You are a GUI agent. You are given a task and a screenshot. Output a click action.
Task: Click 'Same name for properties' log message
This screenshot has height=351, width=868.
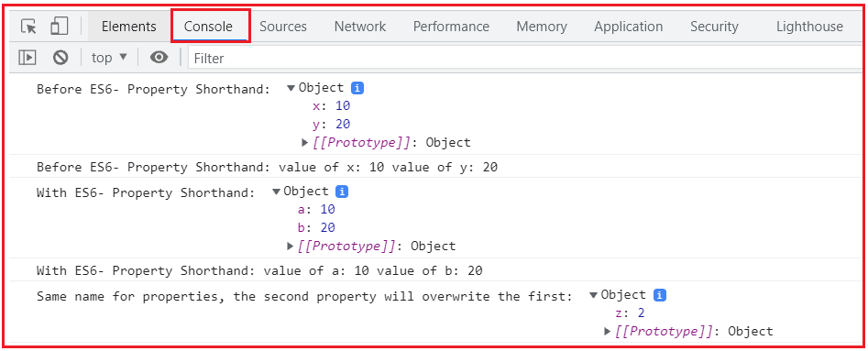point(304,297)
